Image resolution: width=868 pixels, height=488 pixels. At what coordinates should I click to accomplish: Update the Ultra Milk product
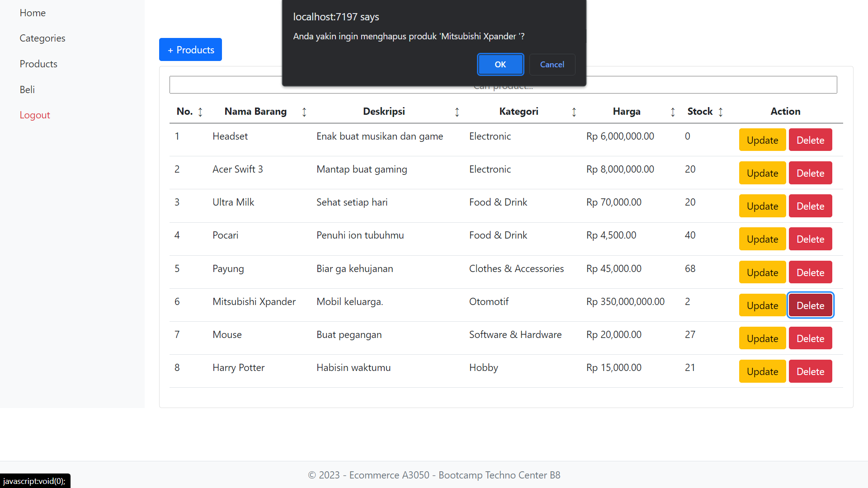click(x=762, y=206)
